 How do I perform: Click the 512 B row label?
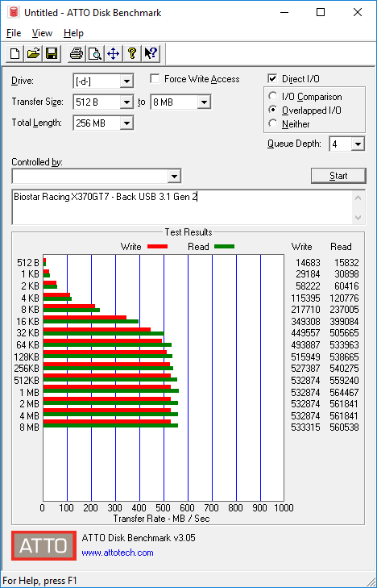pos(27,262)
